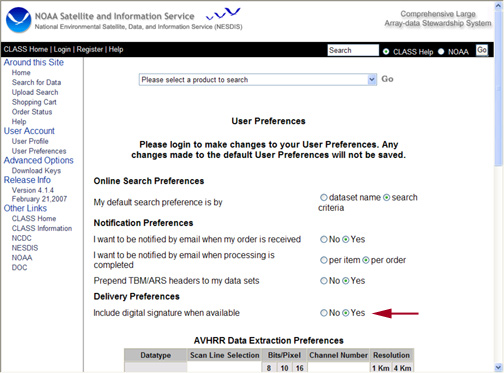
Task: Select 'dataset name' search preference
Action: [324, 197]
